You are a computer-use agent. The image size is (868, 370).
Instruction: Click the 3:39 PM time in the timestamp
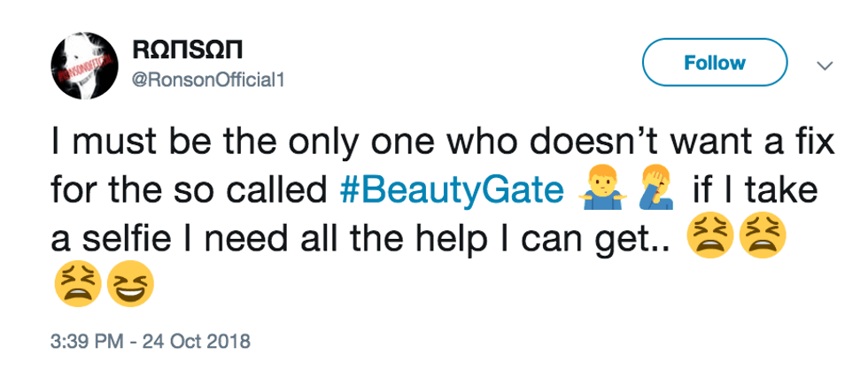click(88, 340)
